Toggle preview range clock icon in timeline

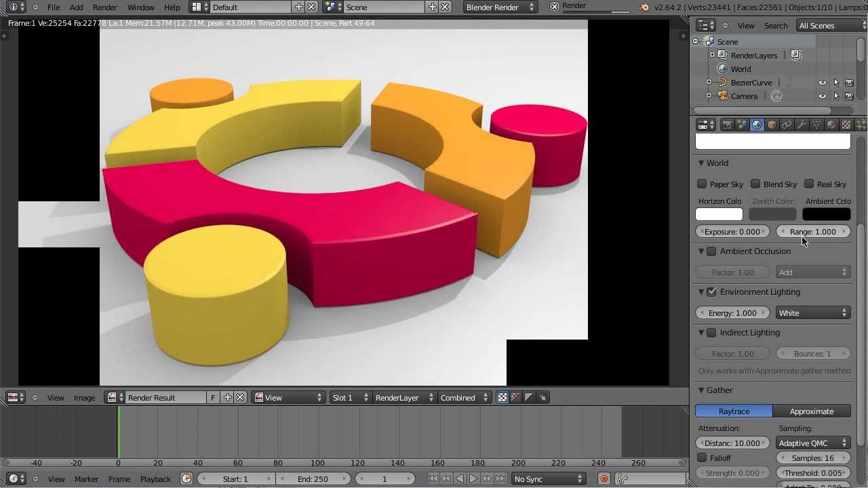tap(186, 479)
